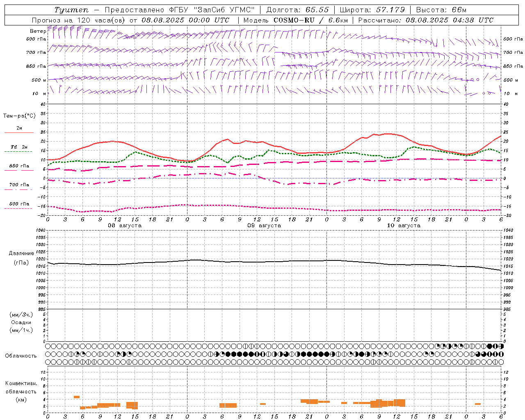Viewport: 525px width, 420px height.
Task: Click the "Тем-ра(°C)" temperature panel label
Action: (x=19, y=116)
